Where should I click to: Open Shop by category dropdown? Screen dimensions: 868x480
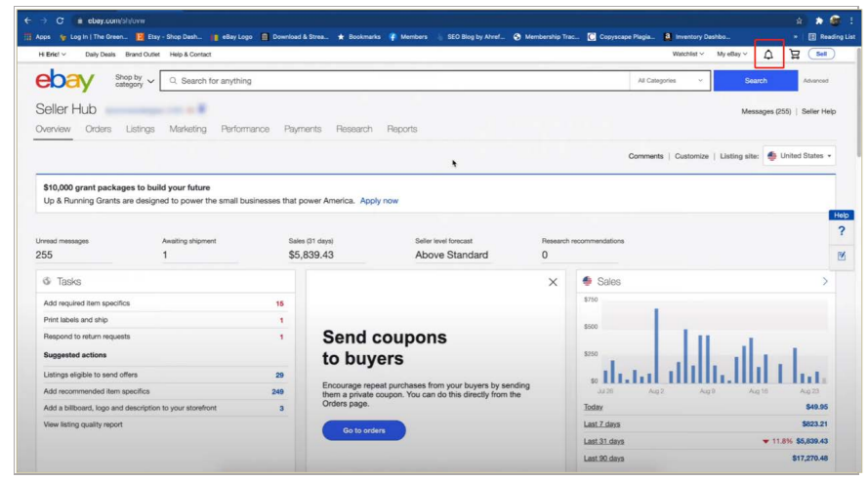(134, 81)
